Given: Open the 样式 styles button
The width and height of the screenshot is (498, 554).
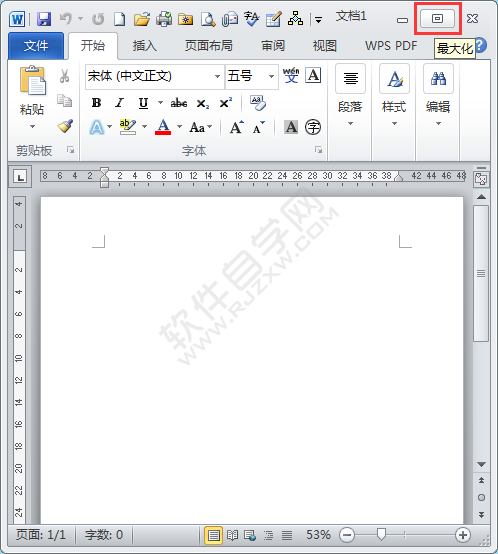Looking at the screenshot, I should 394,95.
